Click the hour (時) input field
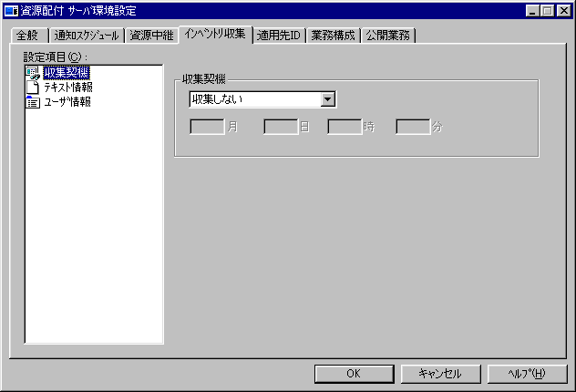 (x=345, y=127)
